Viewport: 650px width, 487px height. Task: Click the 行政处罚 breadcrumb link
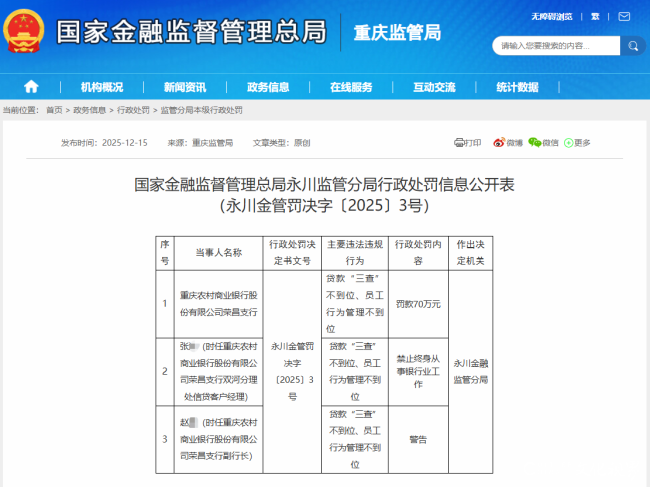(133, 110)
